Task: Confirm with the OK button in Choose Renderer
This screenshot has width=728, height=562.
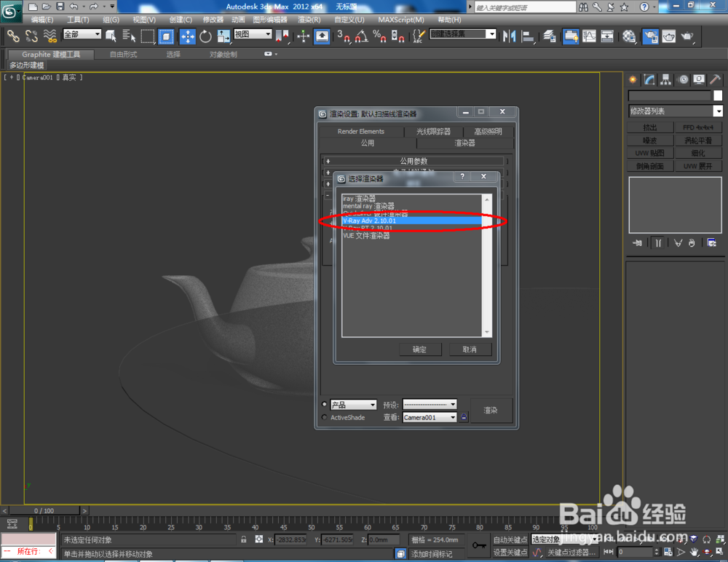Action: pos(420,349)
